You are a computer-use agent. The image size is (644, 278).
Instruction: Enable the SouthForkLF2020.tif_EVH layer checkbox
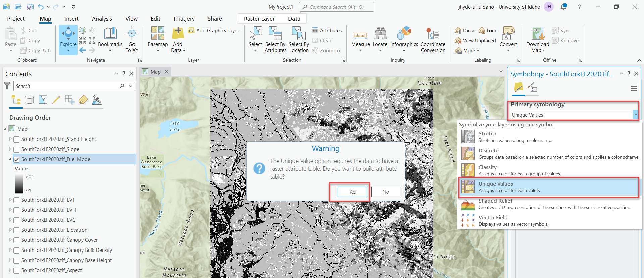click(16, 210)
